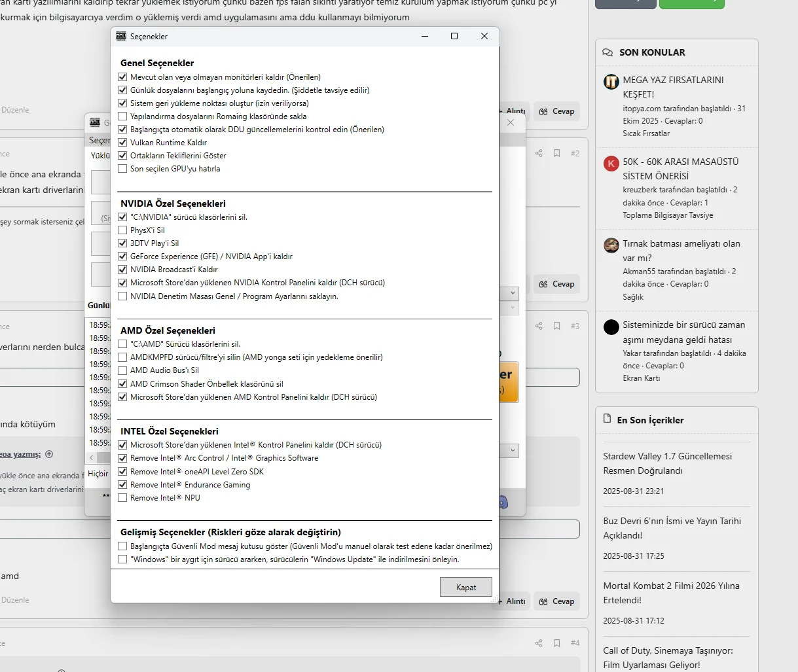Click Kapat to close options

click(465, 587)
